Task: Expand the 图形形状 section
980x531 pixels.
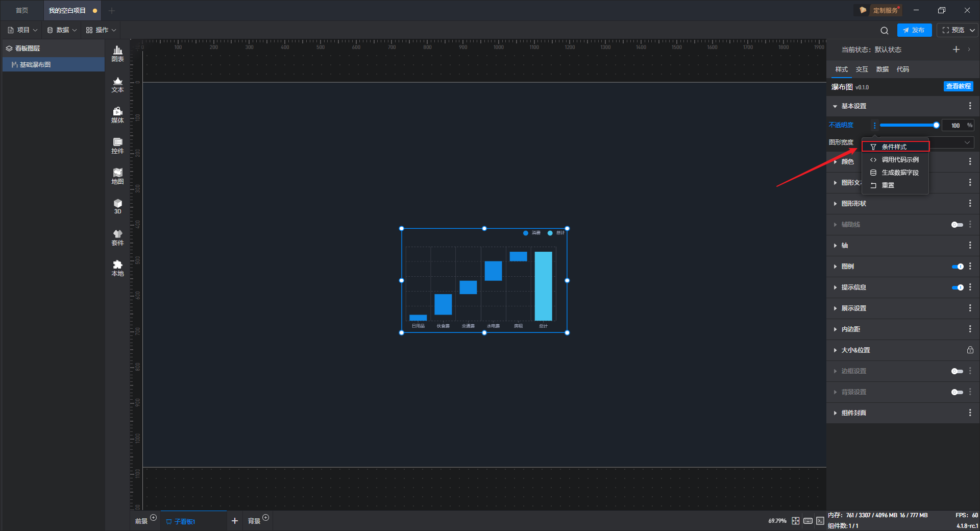Action: (x=835, y=204)
